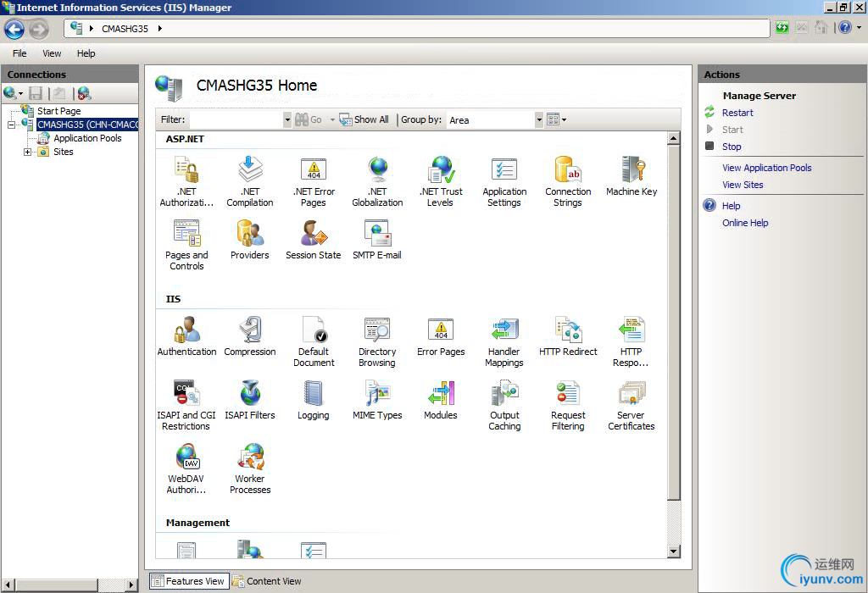Expand the Sites tree node
Viewport: 868px width, 593px height.
(x=27, y=152)
